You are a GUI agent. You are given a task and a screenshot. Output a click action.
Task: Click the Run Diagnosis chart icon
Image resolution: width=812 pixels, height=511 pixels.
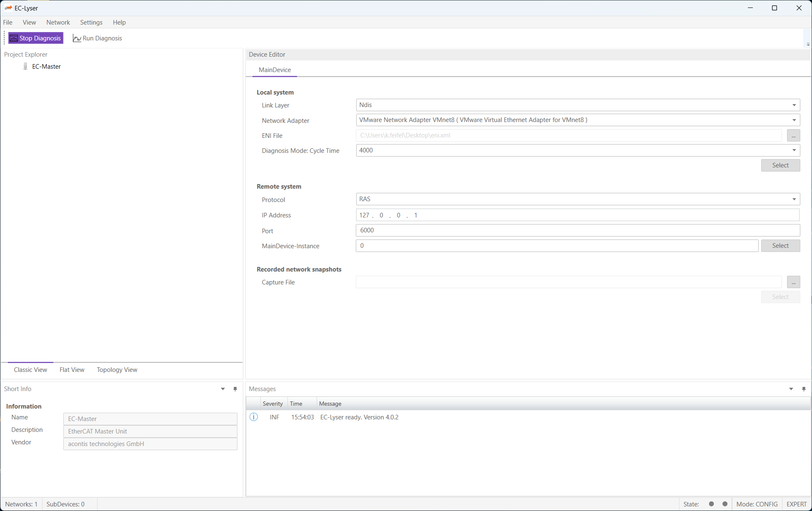click(x=77, y=38)
